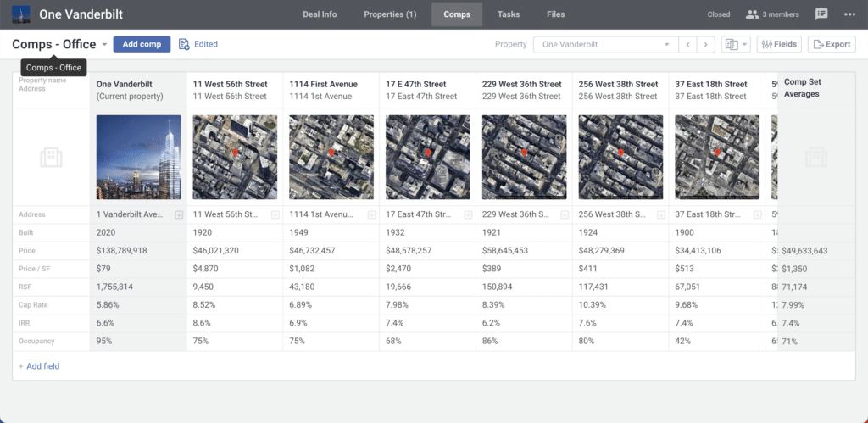Open the Fields settings button
The width and height of the screenshot is (868, 423).
[779, 44]
